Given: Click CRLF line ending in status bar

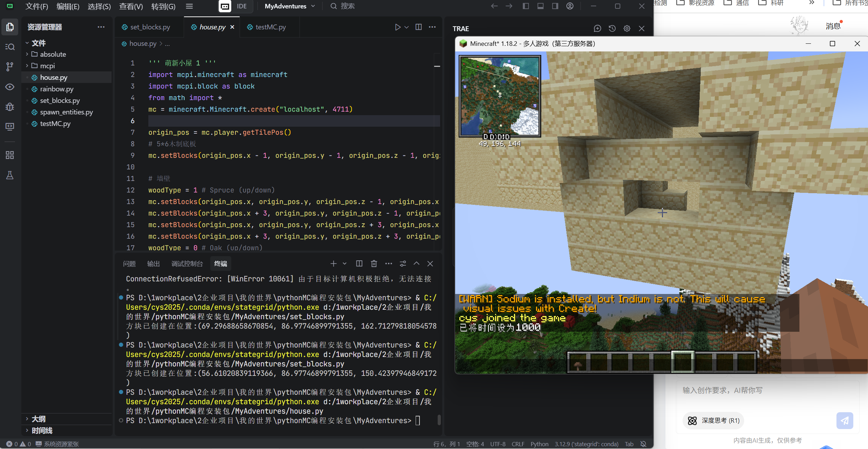Looking at the screenshot, I should coord(518,444).
